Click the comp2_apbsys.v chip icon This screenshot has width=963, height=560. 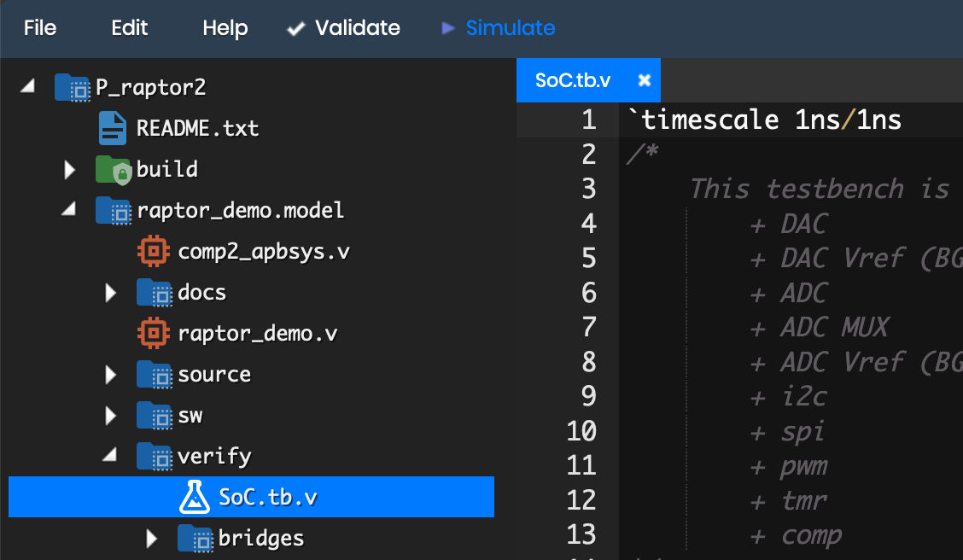(x=154, y=251)
